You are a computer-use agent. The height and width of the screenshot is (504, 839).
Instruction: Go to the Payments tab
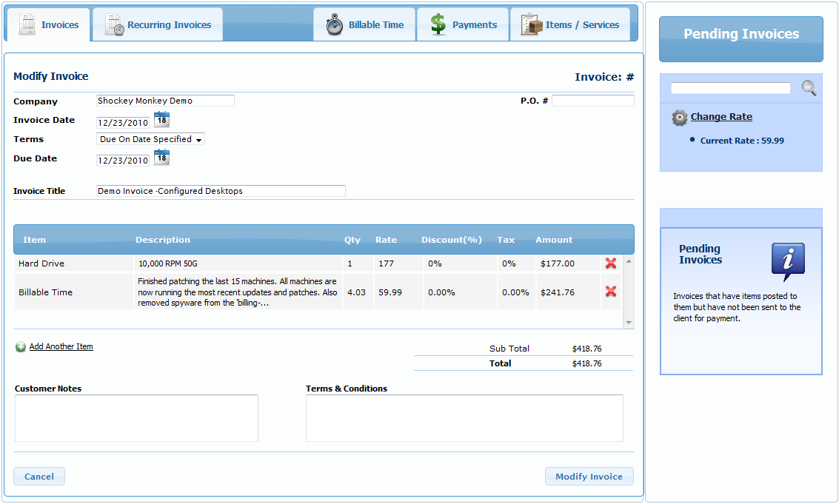pyautogui.click(x=464, y=25)
